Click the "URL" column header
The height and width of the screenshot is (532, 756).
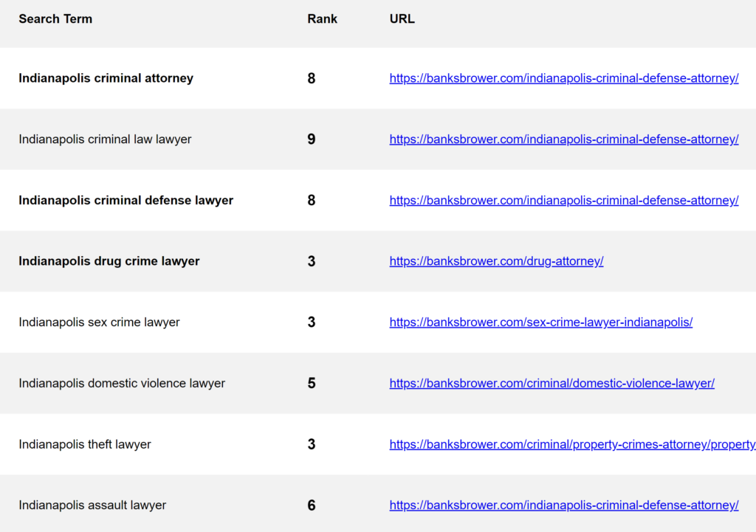tap(402, 18)
